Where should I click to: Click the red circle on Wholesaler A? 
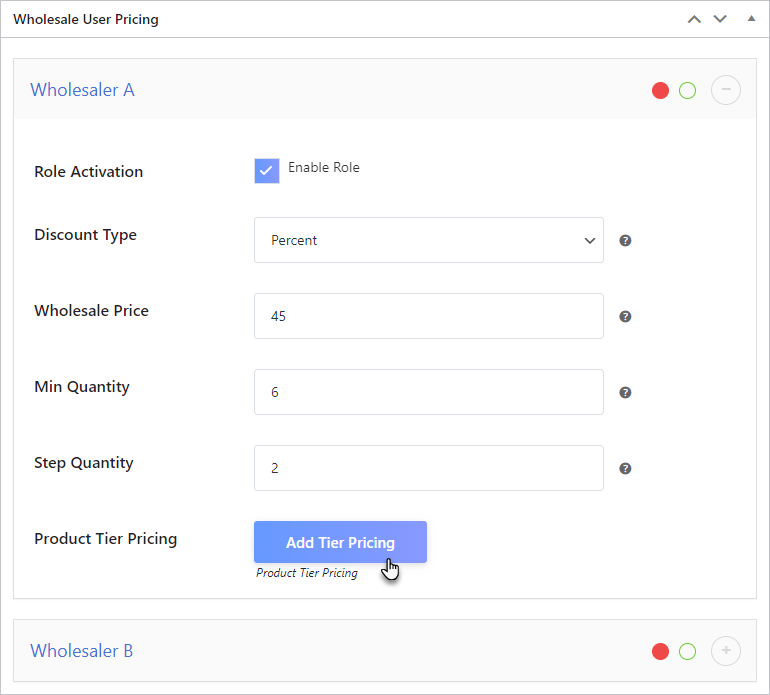point(660,91)
